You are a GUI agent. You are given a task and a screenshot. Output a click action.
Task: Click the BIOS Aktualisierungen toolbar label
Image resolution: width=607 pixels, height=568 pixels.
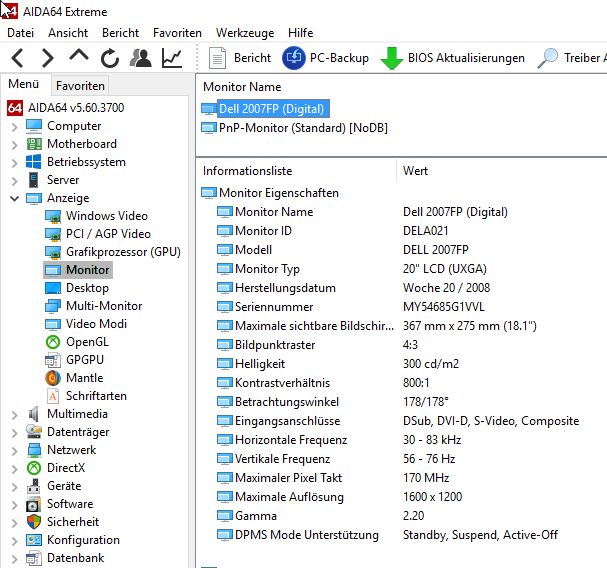pyautogui.click(x=466, y=58)
